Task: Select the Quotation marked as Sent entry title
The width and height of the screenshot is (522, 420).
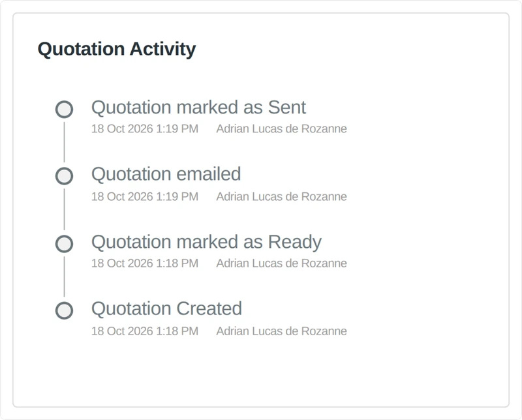Action: [x=199, y=108]
